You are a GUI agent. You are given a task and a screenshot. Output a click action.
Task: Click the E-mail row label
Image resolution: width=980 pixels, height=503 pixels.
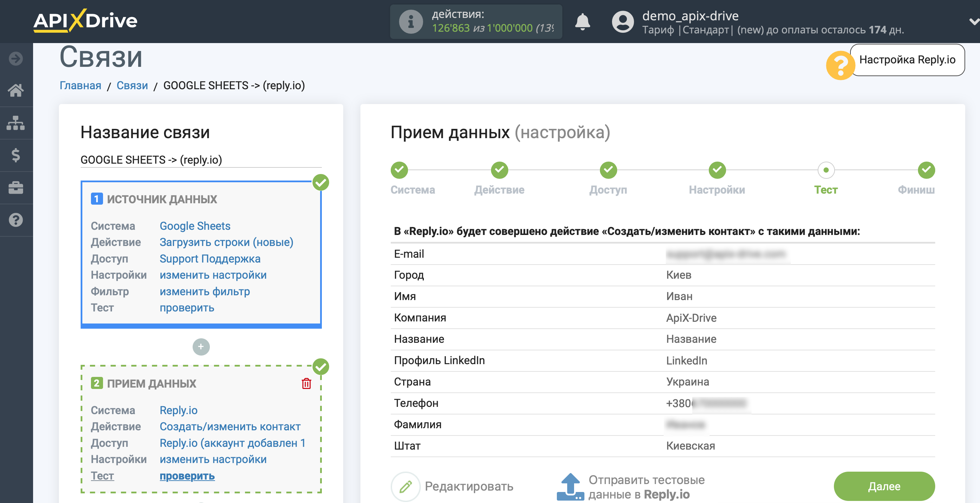pyautogui.click(x=409, y=254)
